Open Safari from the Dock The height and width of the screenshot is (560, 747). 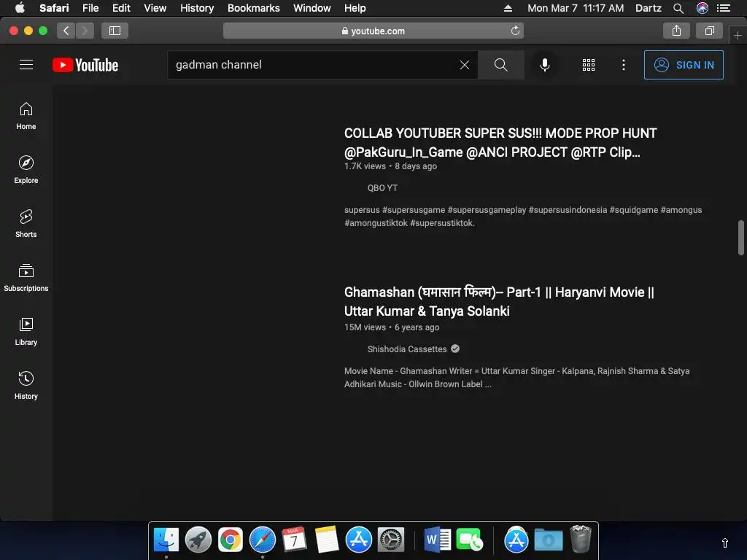click(x=263, y=540)
